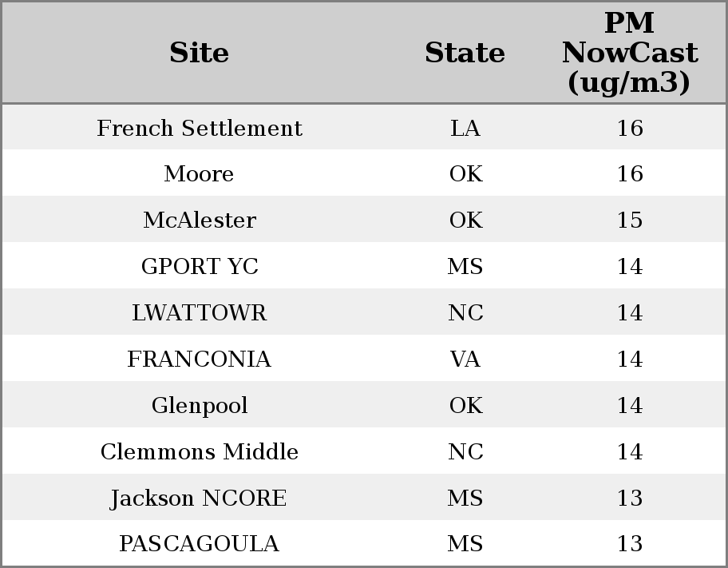Click the Site column header
Screen dimensions: 728x568
click(200, 53)
